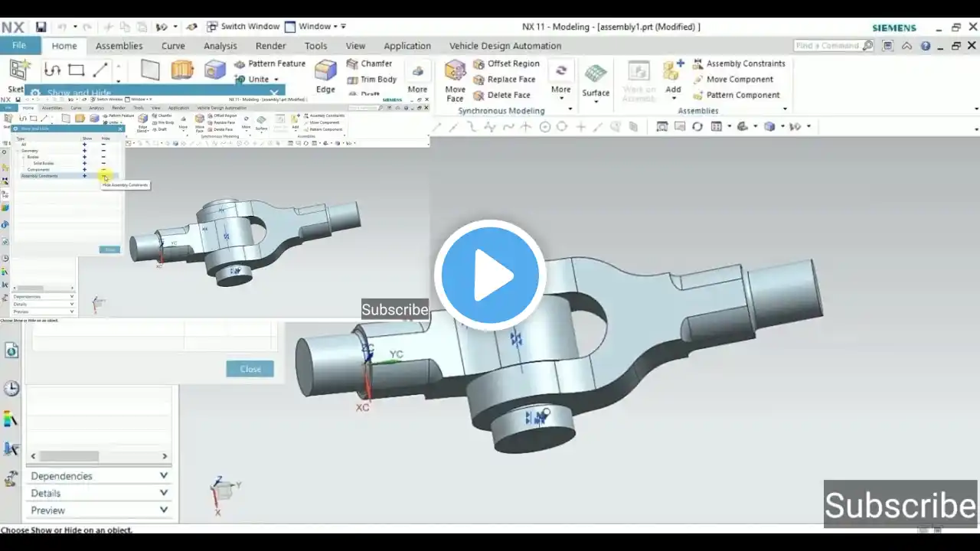Click the Extrude icon
This screenshot has height=551, width=980.
coord(182,70)
